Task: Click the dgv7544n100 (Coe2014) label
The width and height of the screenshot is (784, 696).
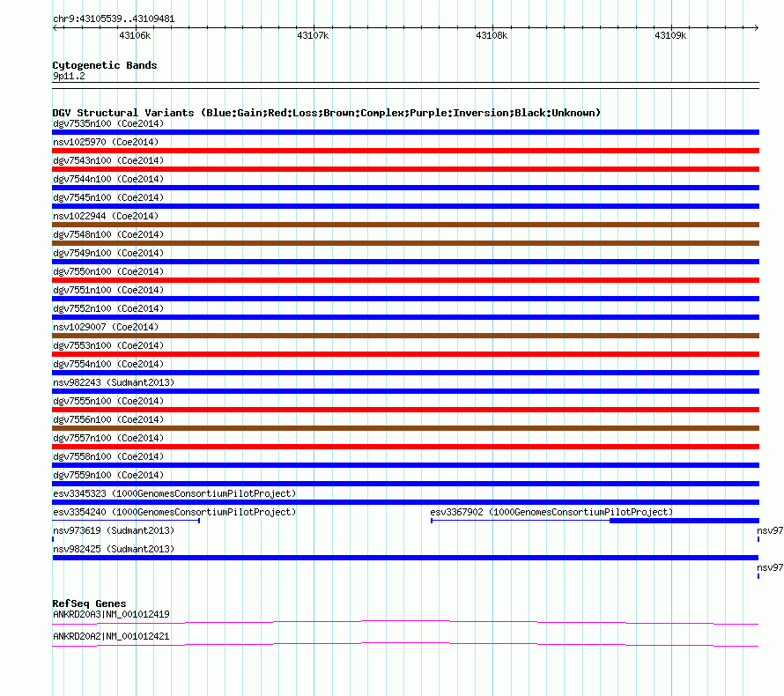Action: point(108,179)
